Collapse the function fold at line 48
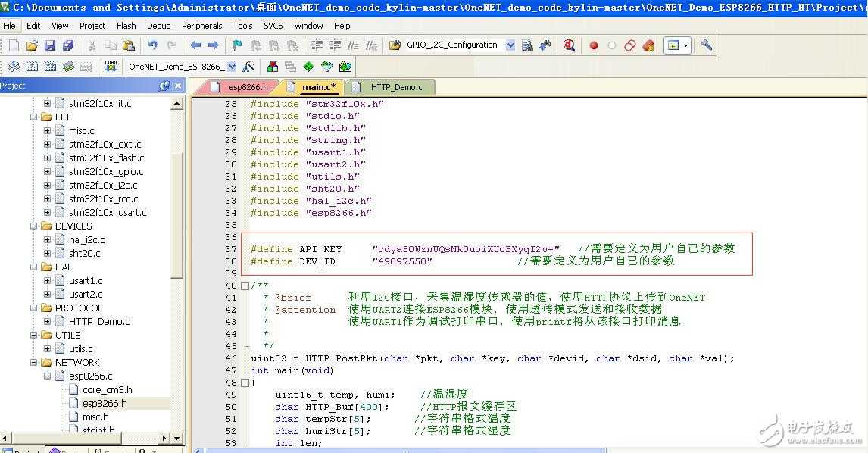Image resolution: width=868 pixels, height=453 pixels. (244, 383)
